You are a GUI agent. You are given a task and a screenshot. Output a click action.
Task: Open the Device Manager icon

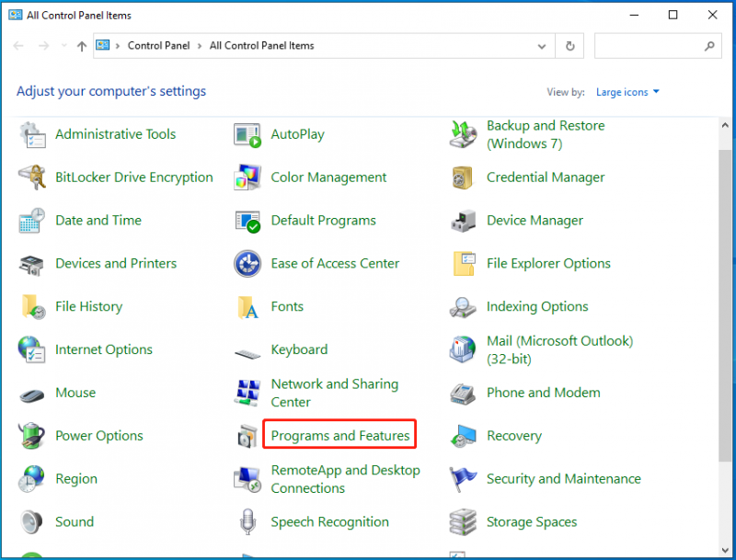tap(463, 221)
